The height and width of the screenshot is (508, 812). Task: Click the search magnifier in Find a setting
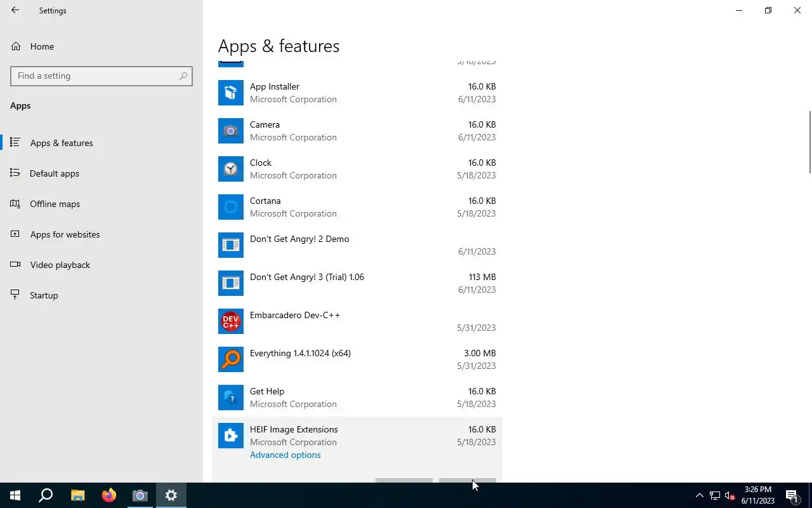tap(183, 76)
